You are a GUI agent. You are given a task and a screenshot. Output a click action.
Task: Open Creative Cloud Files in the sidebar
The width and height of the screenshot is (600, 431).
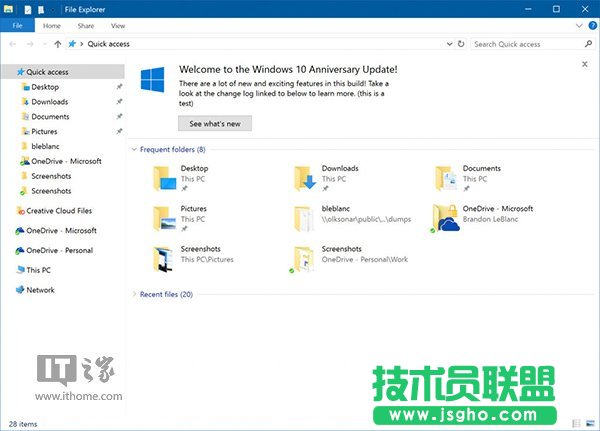click(59, 211)
